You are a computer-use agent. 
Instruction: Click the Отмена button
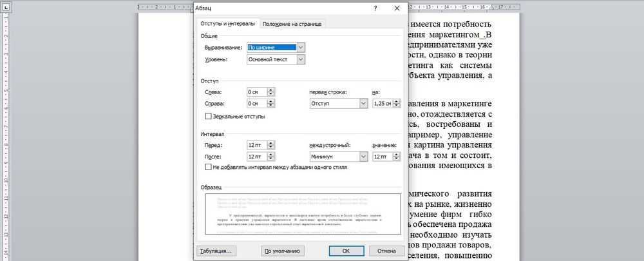coord(386,250)
